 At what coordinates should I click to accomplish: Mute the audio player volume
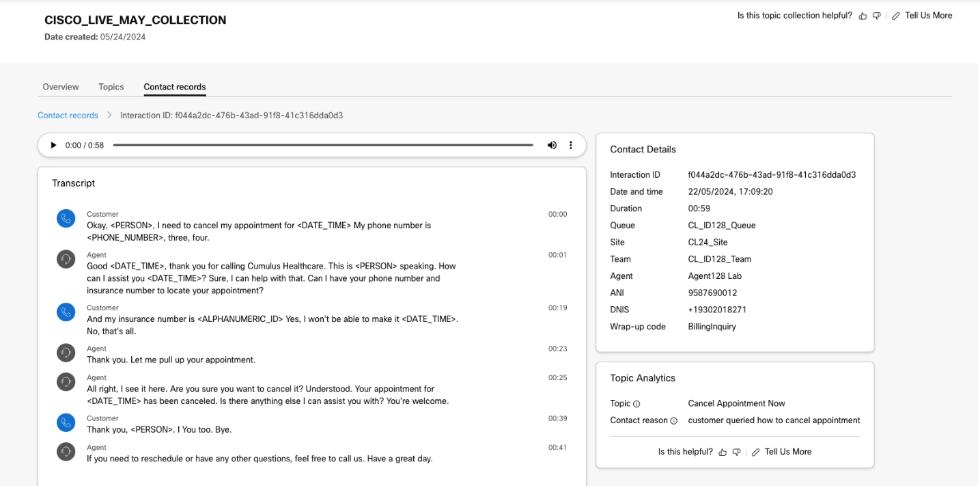coord(552,145)
